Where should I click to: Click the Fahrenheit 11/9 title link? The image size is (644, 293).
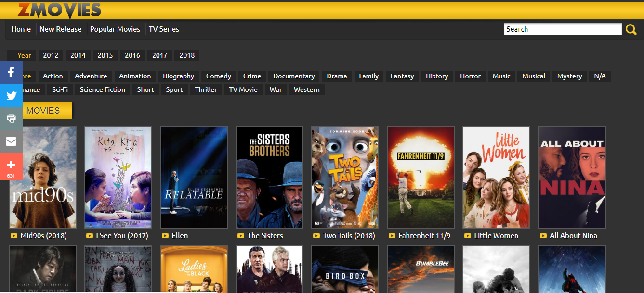click(x=424, y=236)
